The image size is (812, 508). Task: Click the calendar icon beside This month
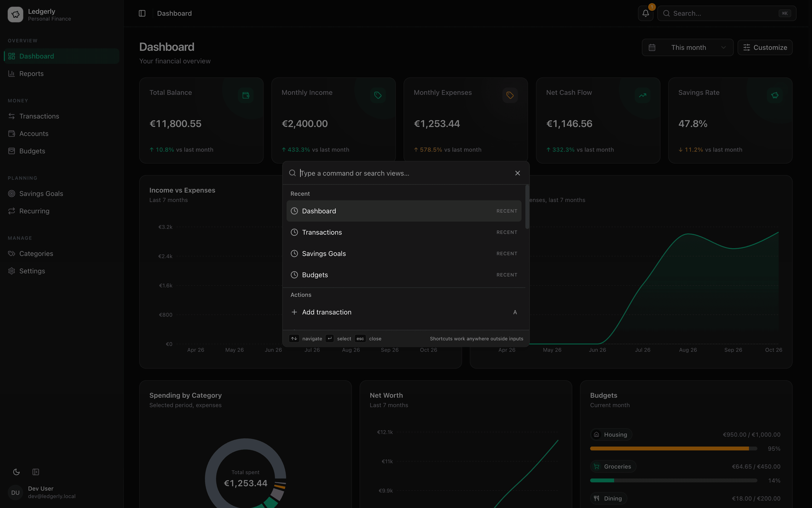click(652, 48)
